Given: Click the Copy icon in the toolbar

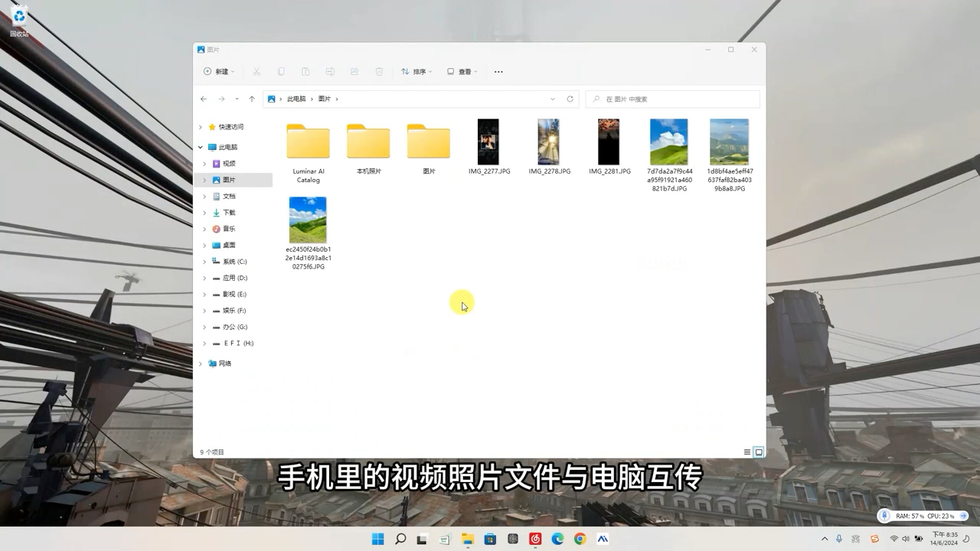Looking at the screenshot, I should pos(281,71).
